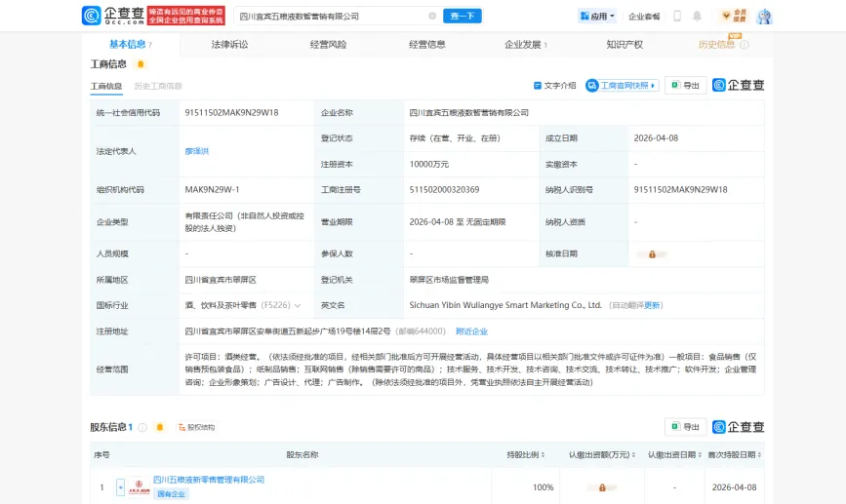Click 工商注册号 value 511502000320369

pyautogui.click(x=444, y=190)
